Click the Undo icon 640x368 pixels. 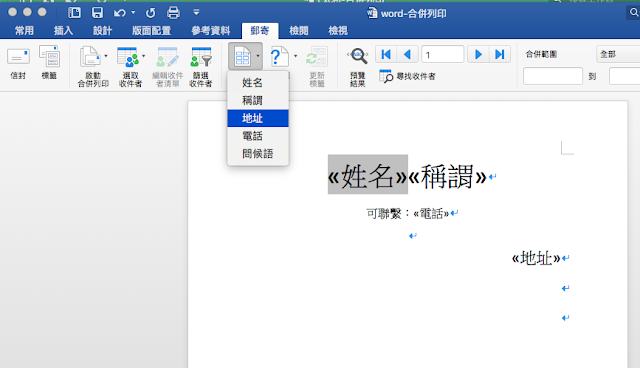tap(120, 13)
